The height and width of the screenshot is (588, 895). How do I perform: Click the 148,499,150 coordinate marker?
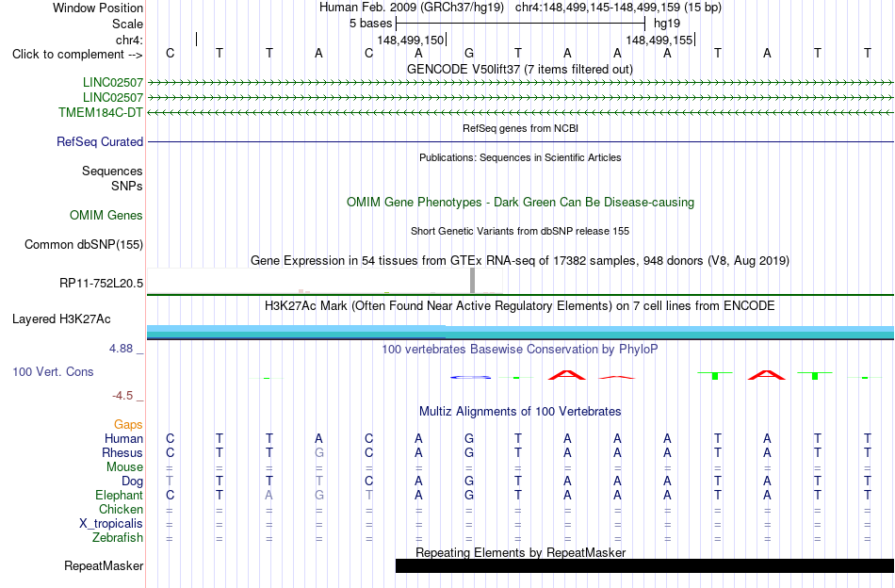click(x=411, y=40)
